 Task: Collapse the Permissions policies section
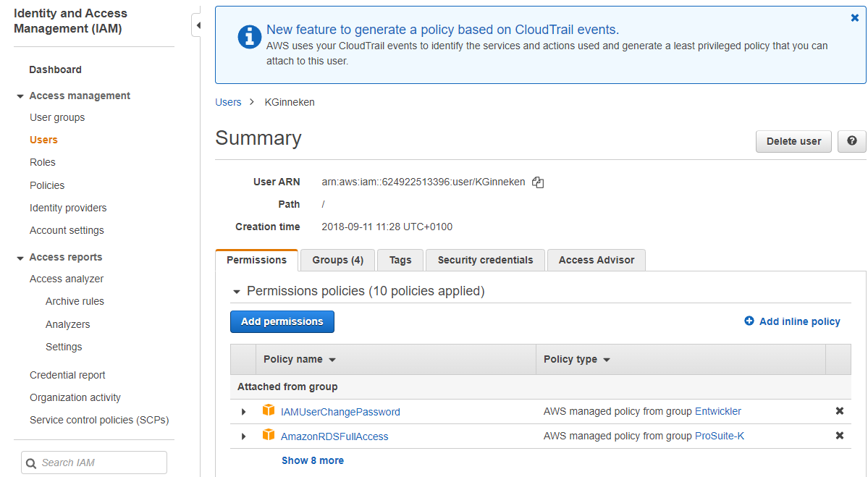[236, 292]
